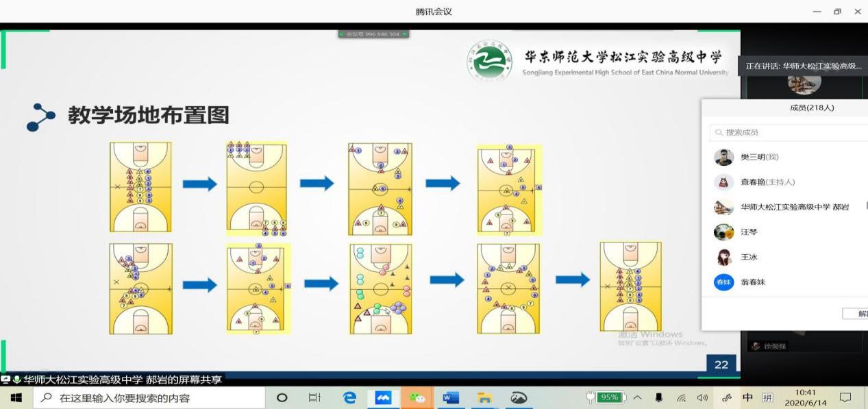This screenshot has height=409, width=868.
Task: Open the photo viewer app on taskbar
Action: pyautogui.click(x=518, y=397)
